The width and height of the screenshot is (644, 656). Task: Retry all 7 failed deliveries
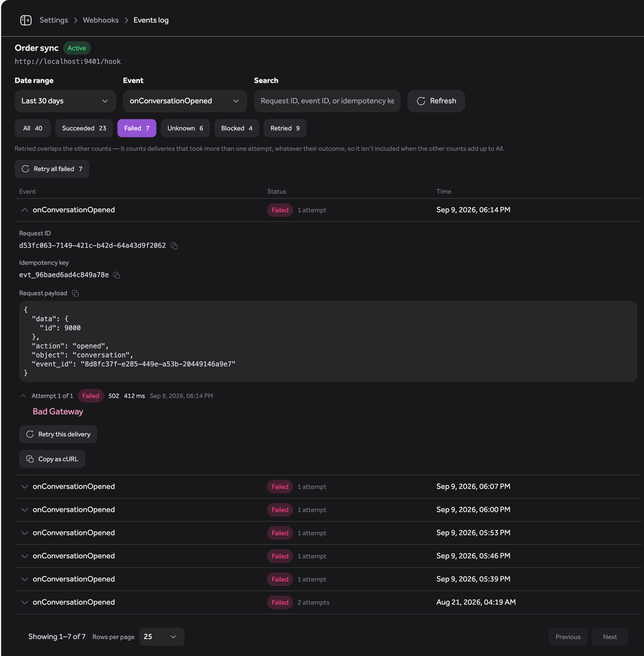[x=52, y=169]
